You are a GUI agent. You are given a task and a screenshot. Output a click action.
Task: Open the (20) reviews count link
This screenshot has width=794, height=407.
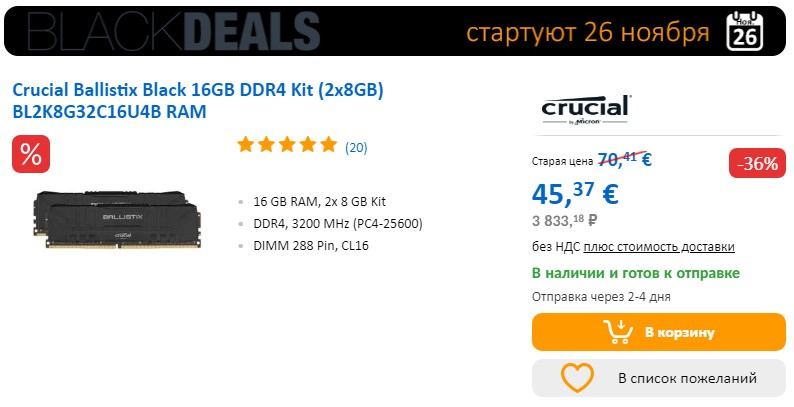pyautogui.click(x=356, y=148)
